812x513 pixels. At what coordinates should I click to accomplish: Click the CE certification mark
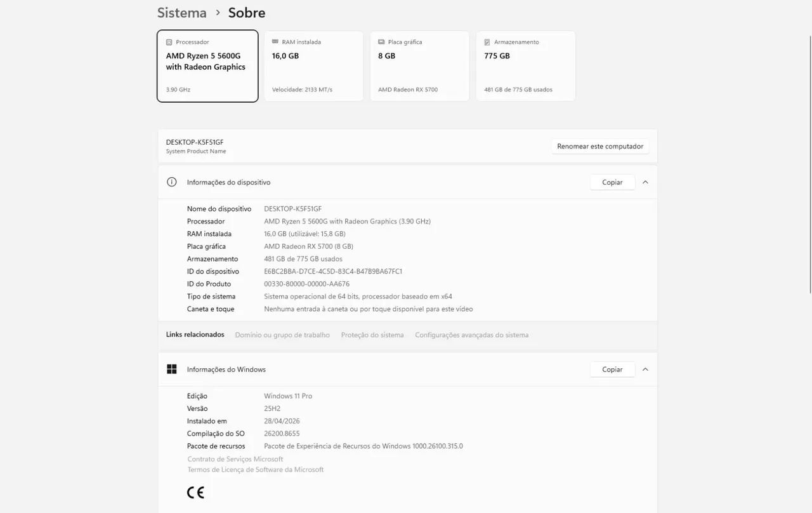(195, 492)
